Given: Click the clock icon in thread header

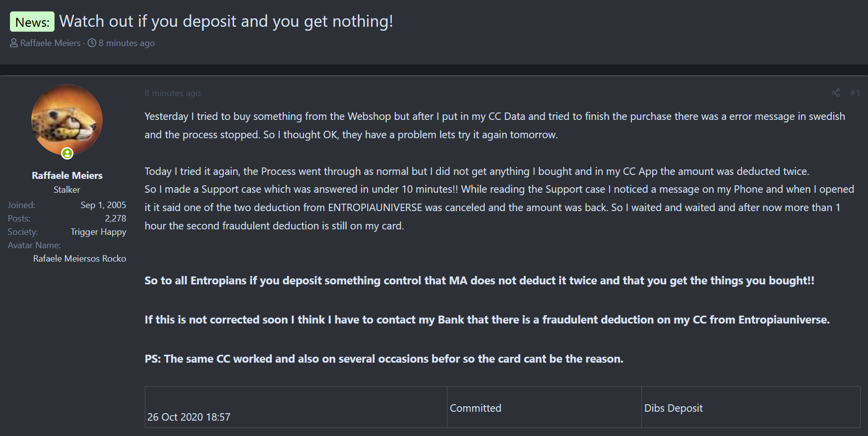Looking at the screenshot, I should click(x=92, y=43).
